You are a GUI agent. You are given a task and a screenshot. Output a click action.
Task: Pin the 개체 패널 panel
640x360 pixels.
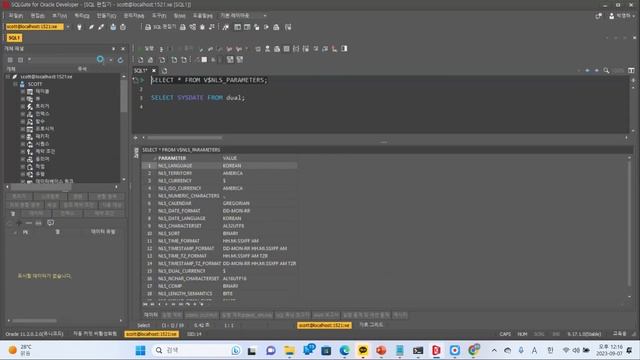coord(113,49)
